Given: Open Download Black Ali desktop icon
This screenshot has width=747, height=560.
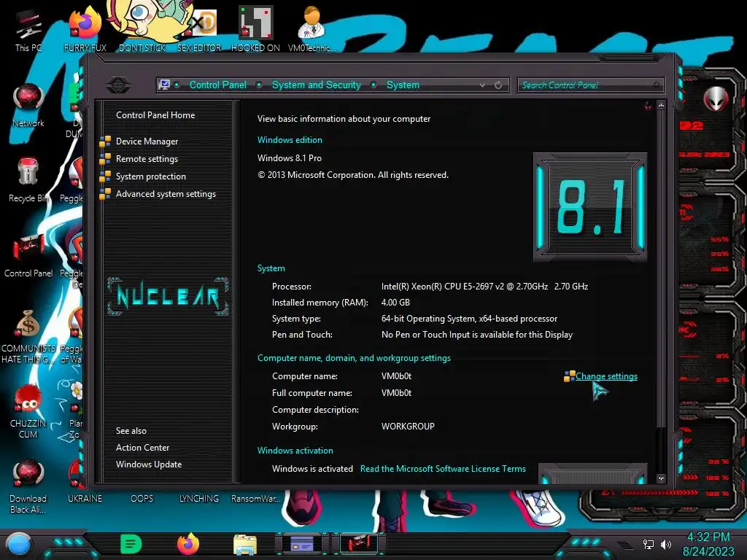Looking at the screenshot, I should coord(28,486).
